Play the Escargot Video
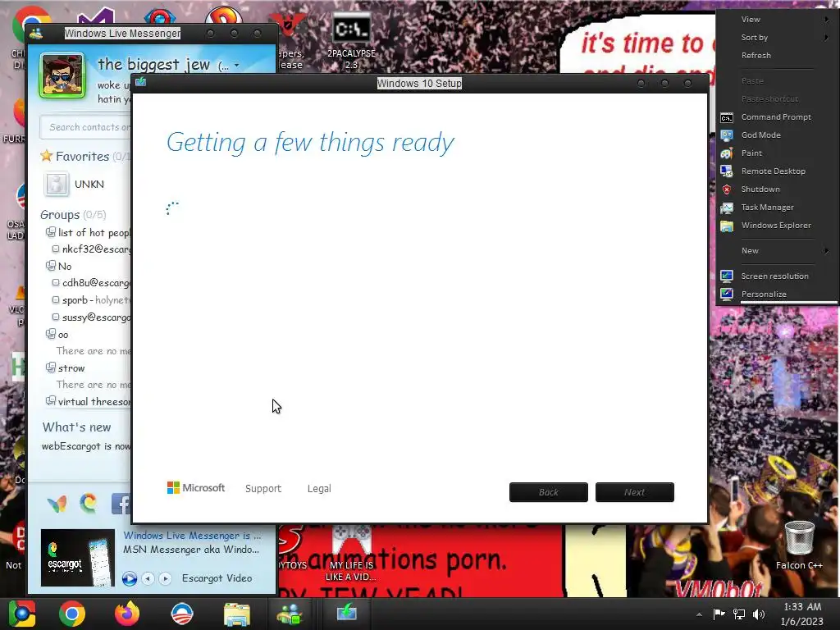The width and height of the screenshot is (840, 630). (x=129, y=578)
